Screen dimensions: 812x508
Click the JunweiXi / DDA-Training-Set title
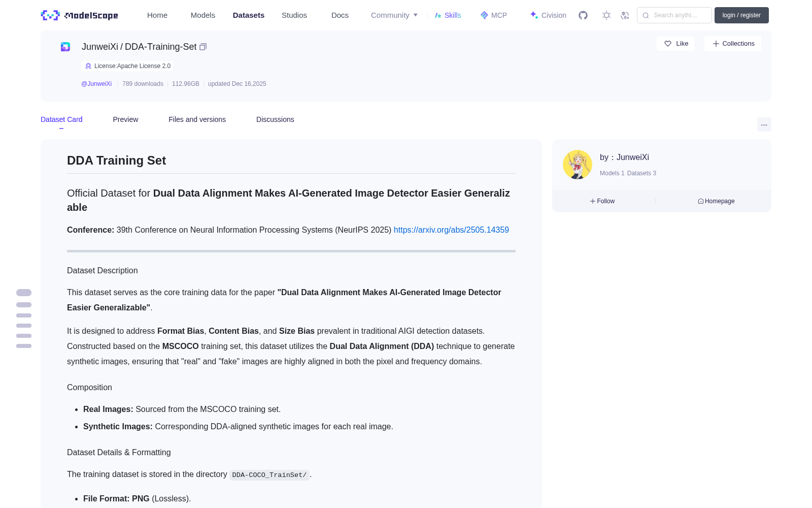pyautogui.click(x=139, y=47)
